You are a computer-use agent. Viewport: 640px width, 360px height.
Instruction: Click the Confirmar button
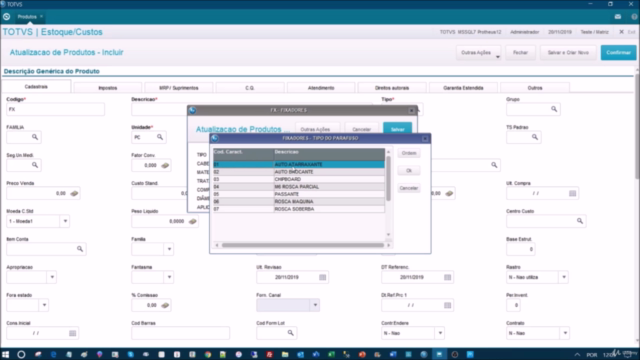click(618, 53)
